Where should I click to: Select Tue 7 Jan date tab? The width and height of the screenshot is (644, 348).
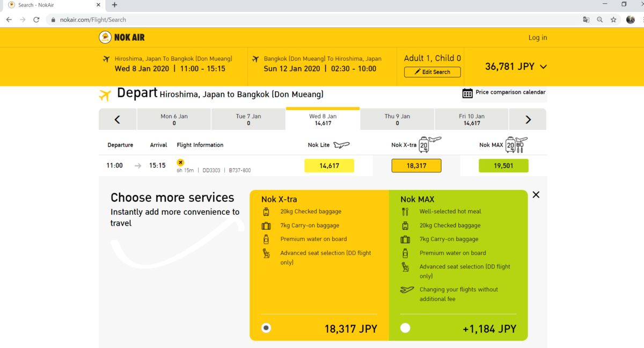pos(248,120)
